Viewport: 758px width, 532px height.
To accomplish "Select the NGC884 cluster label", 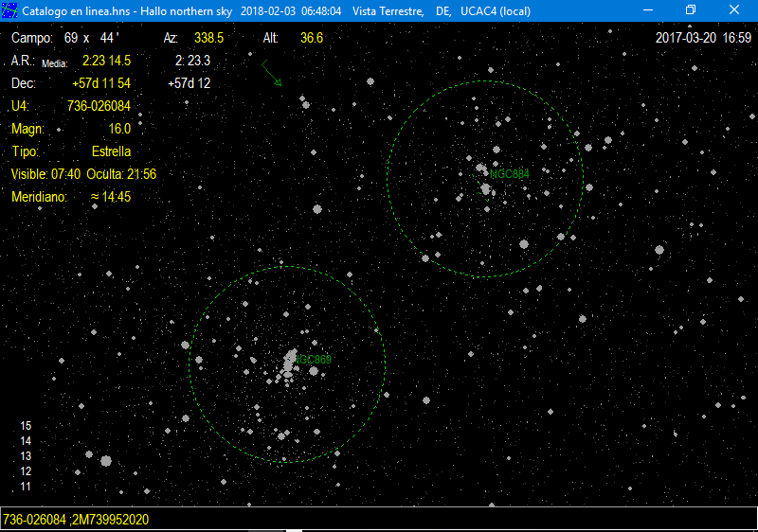I will [510, 174].
